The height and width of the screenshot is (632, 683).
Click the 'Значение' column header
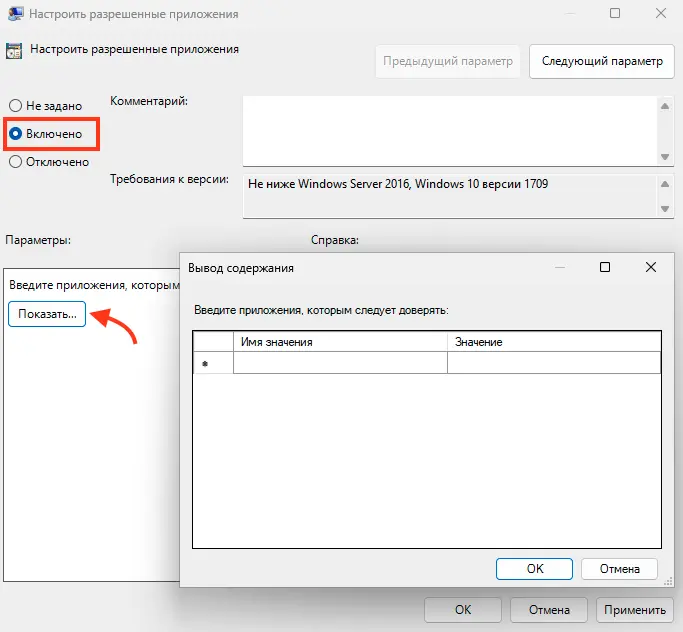(553, 342)
